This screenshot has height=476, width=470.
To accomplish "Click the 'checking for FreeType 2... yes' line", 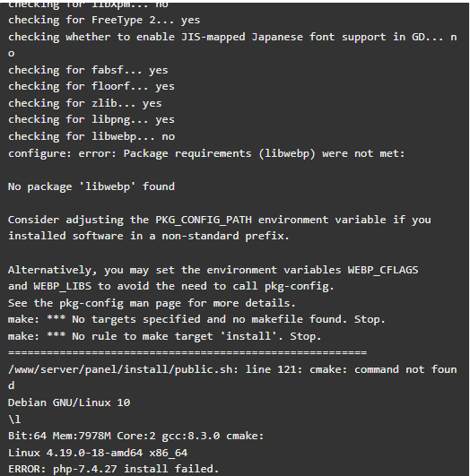I will pos(104,20).
